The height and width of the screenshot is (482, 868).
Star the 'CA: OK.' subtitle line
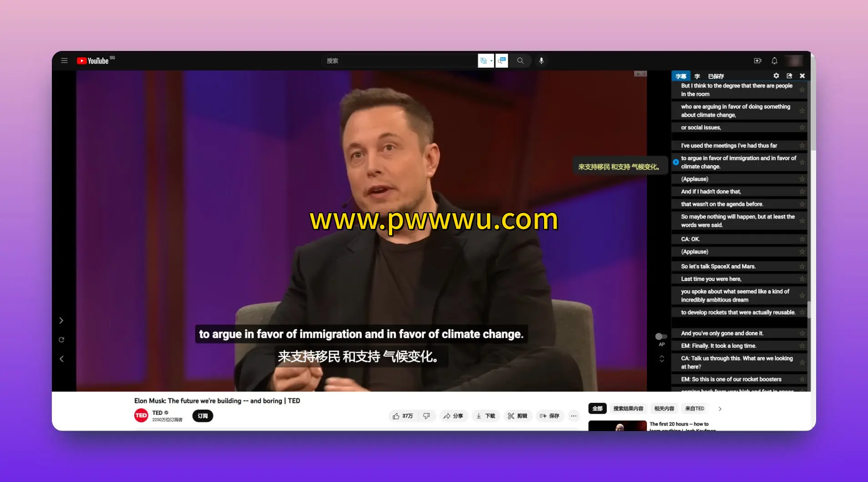point(802,239)
